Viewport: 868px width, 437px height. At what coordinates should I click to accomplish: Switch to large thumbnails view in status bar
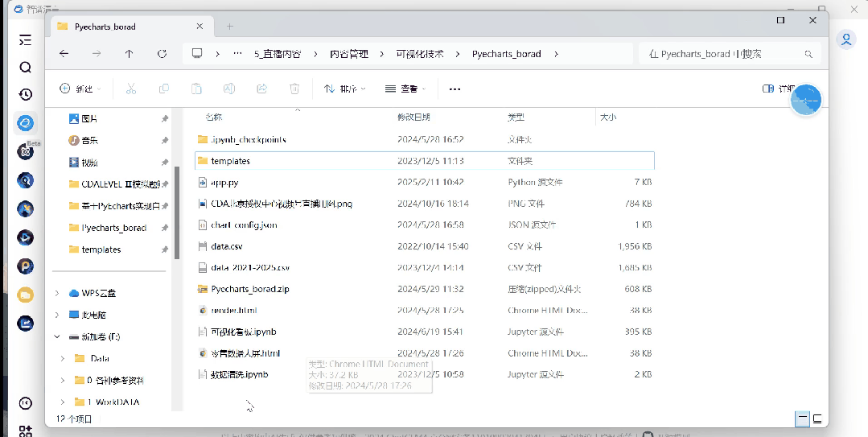(817, 418)
